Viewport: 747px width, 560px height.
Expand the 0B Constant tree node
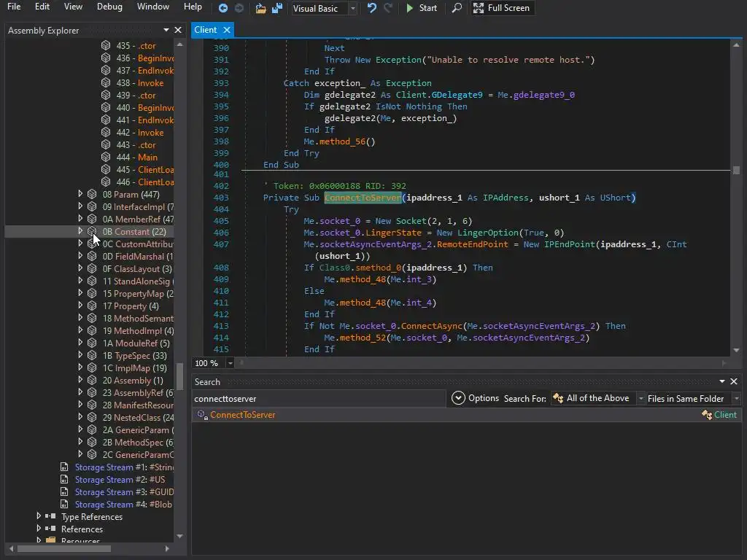pyautogui.click(x=80, y=231)
